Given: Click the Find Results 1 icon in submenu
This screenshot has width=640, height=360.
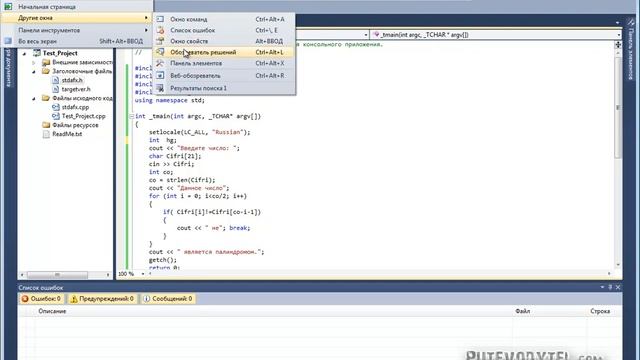Looking at the screenshot, I should 160,88.
